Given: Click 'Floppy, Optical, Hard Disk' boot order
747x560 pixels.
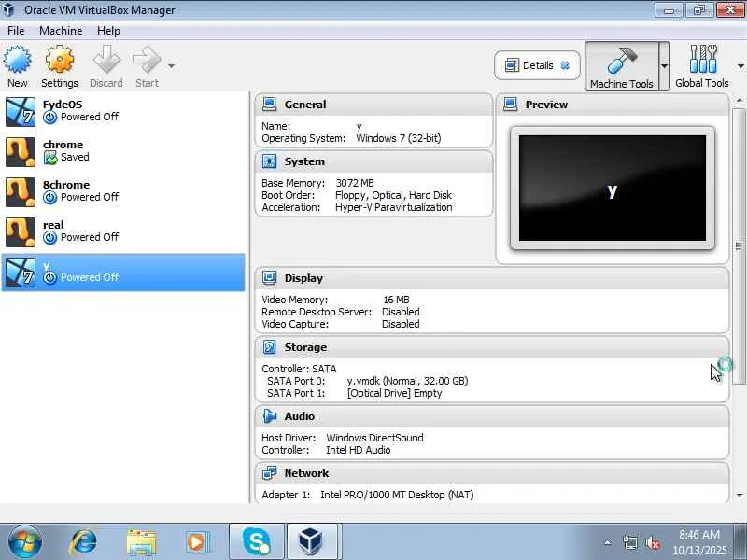Looking at the screenshot, I should (393, 195).
